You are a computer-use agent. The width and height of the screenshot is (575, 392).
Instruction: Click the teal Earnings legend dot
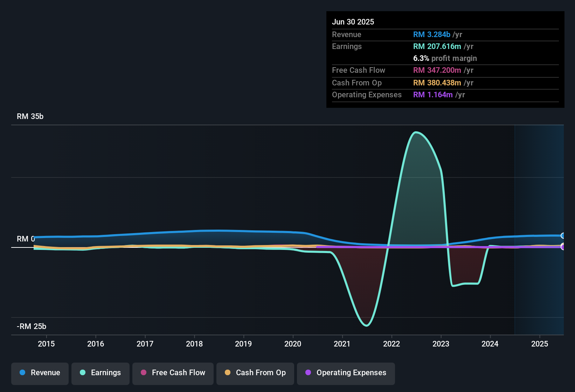click(83, 373)
